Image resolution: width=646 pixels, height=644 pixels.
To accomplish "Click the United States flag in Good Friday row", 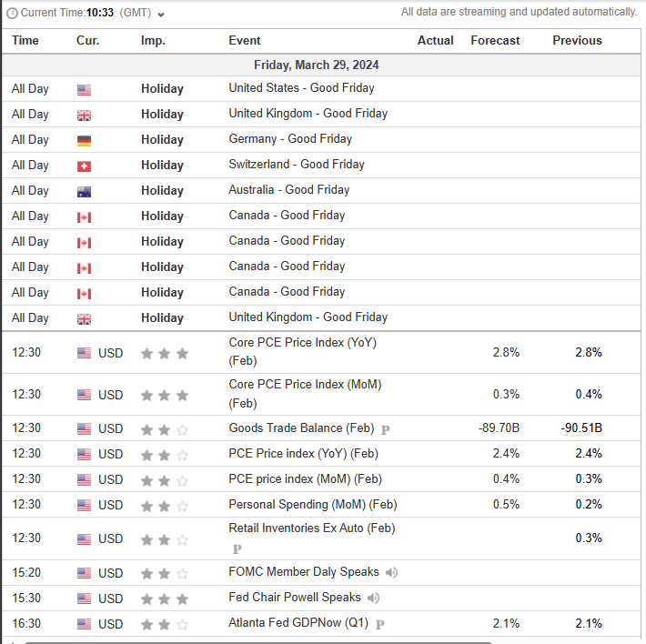I will coord(84,89).
